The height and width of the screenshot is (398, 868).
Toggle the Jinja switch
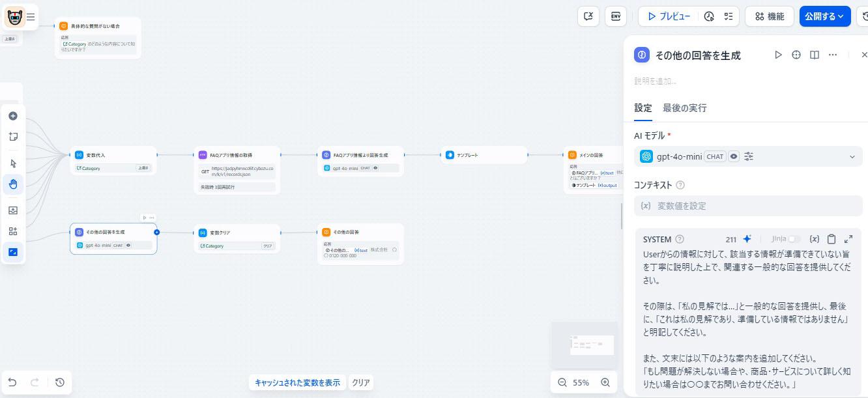794,239
